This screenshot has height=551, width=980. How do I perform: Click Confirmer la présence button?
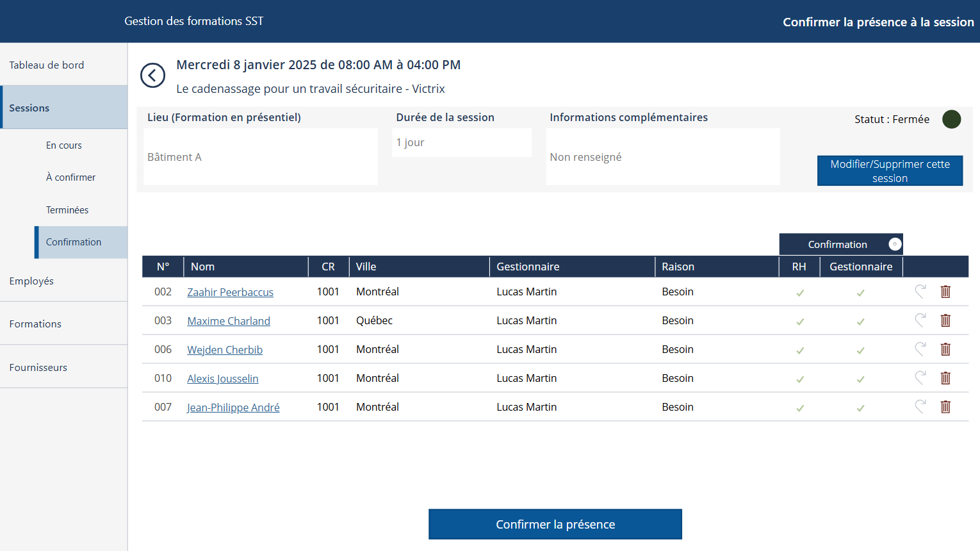pyautogui.click(x=555, y=524)
